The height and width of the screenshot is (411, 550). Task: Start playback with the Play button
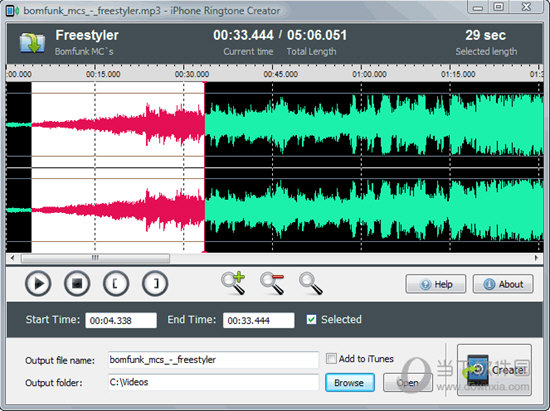click(x=38, y=283)
